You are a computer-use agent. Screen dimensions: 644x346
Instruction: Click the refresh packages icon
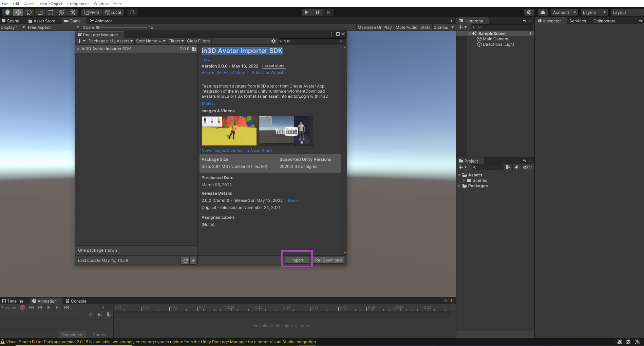tap(185, 261)
